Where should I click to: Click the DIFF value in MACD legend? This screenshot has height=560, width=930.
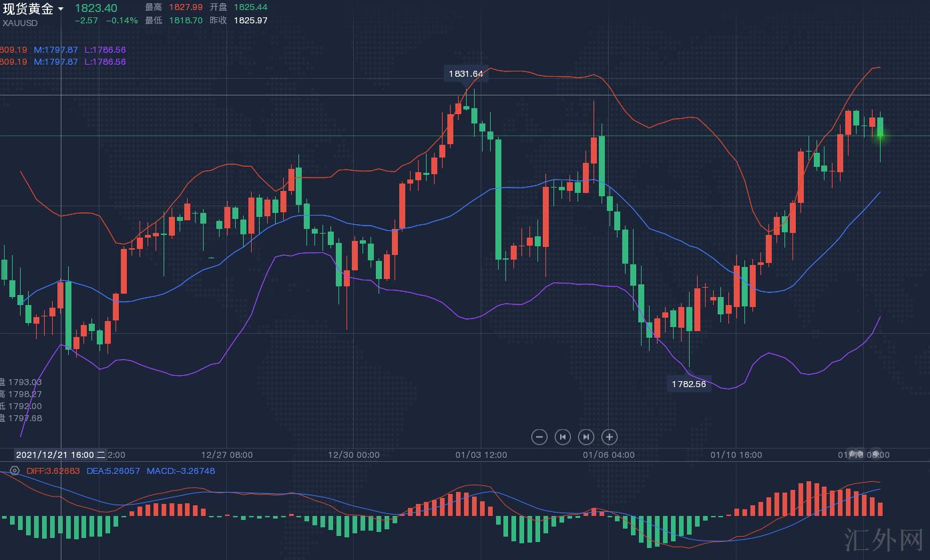tap(53, 471)
